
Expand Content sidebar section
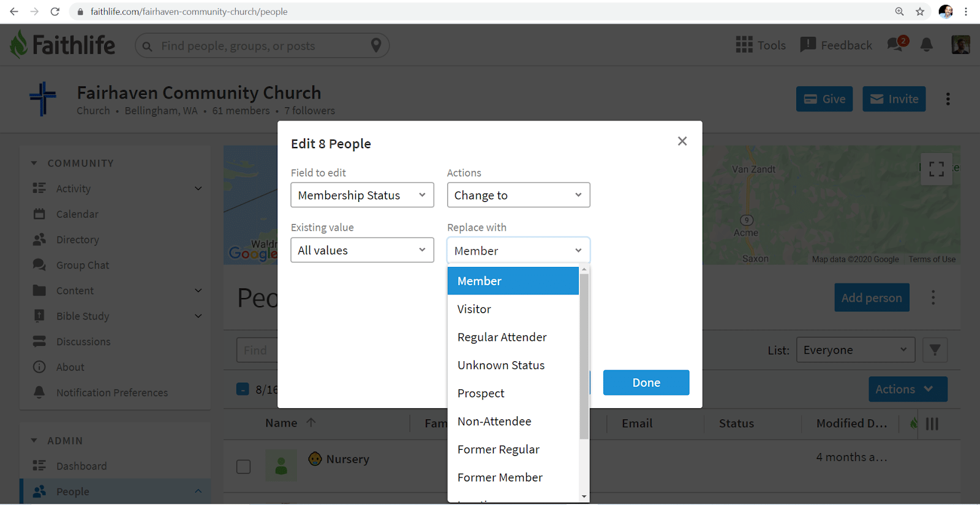(x=198, y=291)
